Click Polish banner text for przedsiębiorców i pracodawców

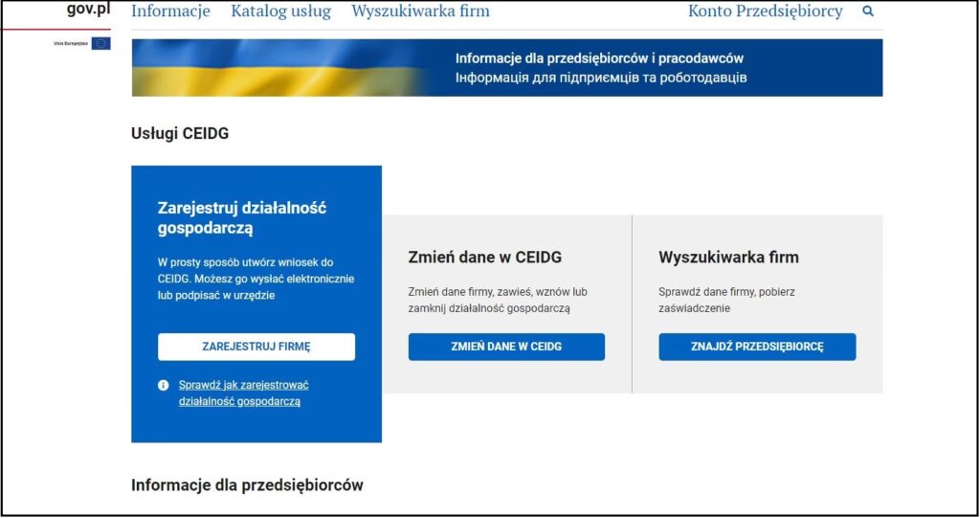click(x=599, y=58)
